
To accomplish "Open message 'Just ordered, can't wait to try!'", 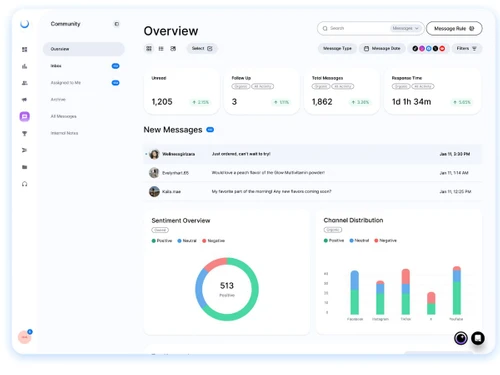I will coord(313,154).
